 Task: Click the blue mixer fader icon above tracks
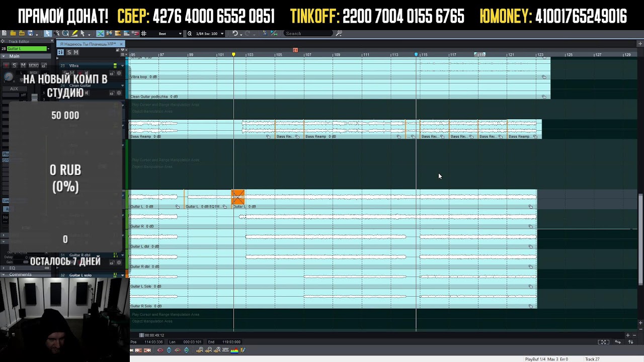tap(60, 52)
